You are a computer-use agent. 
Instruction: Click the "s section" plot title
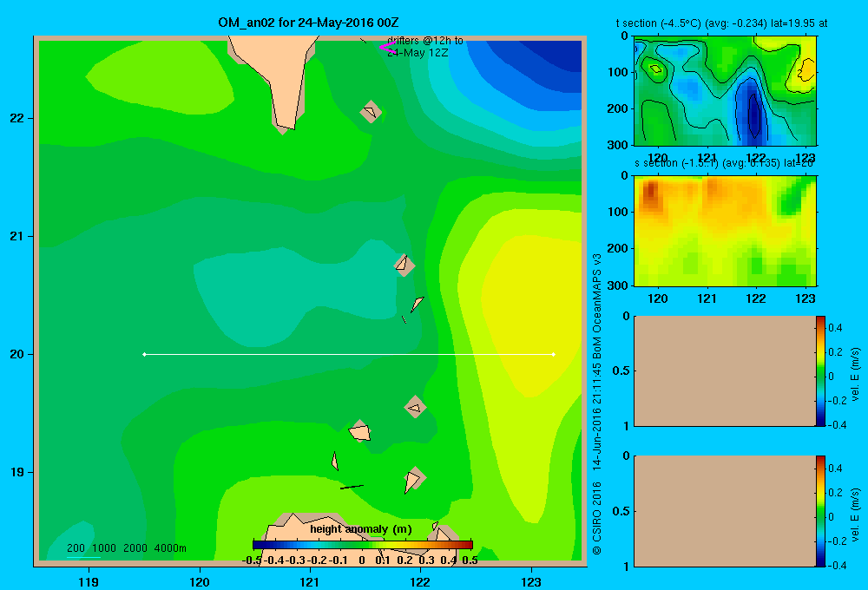(724, 163)
